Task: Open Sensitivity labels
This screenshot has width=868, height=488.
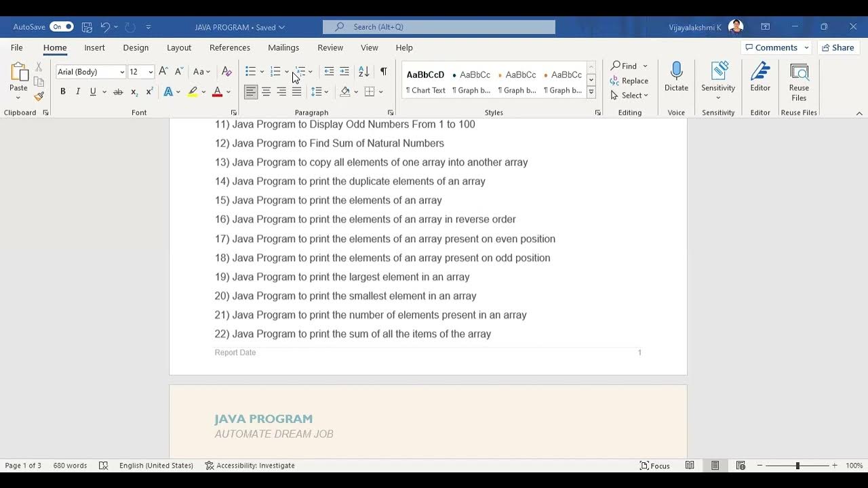Action: [718, 81]
